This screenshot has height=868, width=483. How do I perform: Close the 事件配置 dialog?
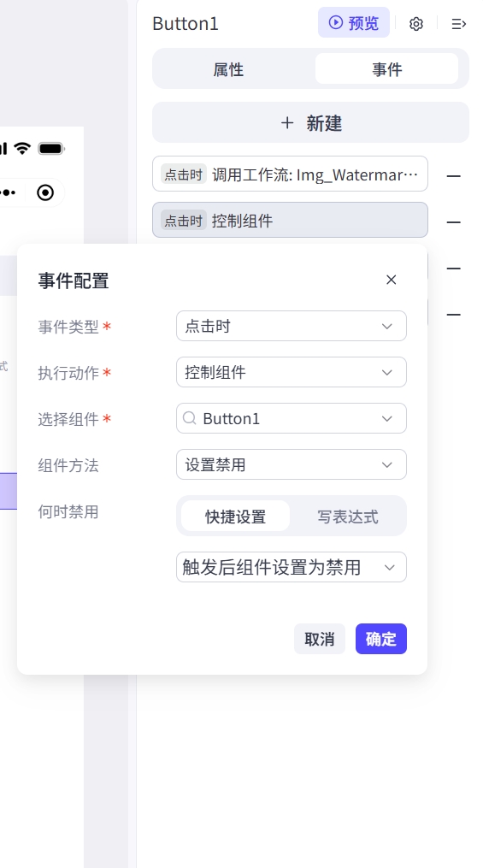coord(392,280)
